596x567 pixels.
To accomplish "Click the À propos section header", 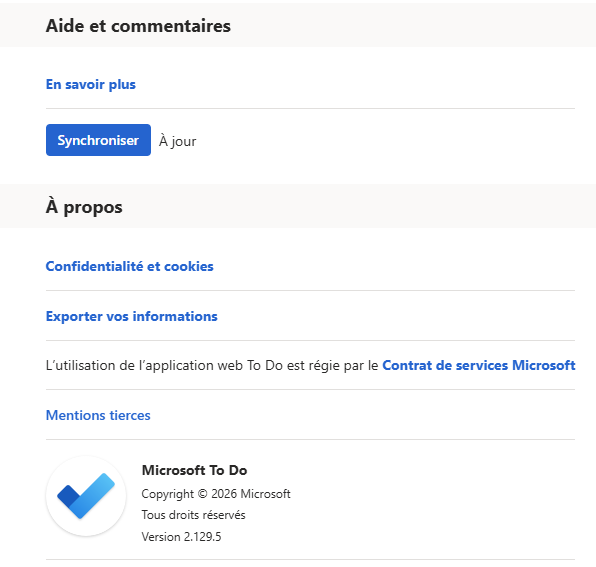I will [84, 207].
